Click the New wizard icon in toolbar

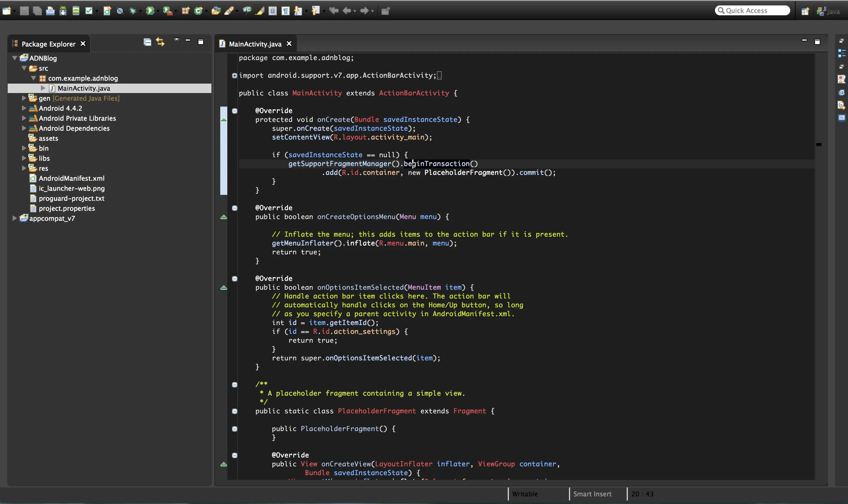tap(6, 11)
